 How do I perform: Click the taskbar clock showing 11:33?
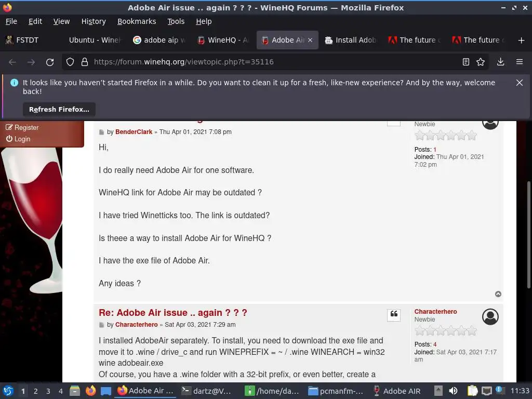[520, 391]
